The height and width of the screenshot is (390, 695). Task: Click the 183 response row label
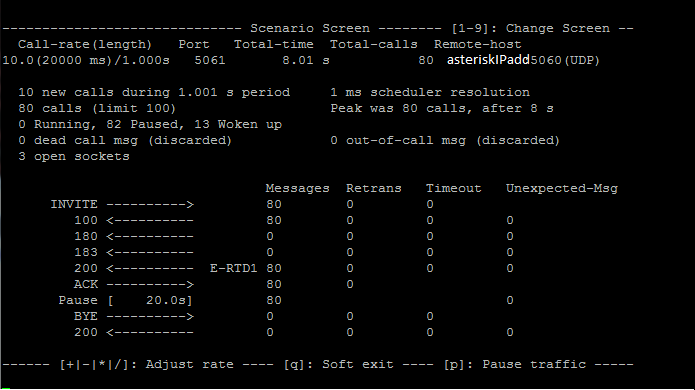pyautogui.click(x=134, y=252)
